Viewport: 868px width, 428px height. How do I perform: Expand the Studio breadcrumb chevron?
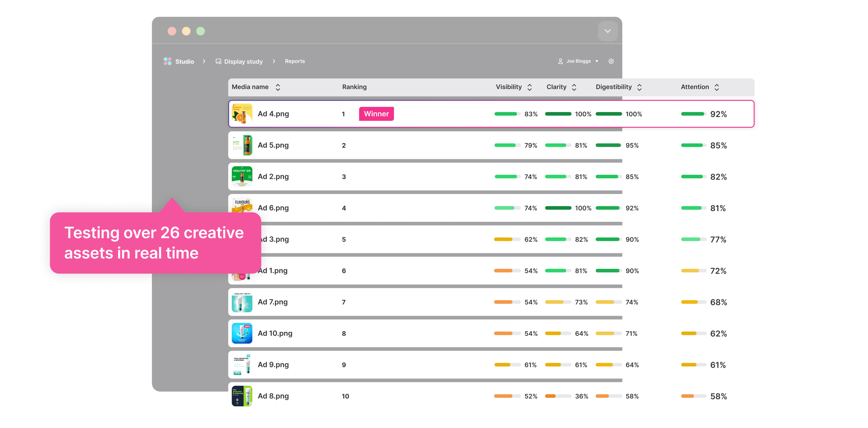(x=204, y=61)
